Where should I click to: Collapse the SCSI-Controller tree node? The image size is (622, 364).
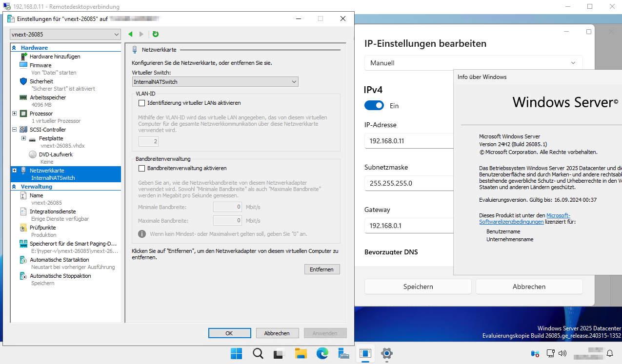(14, 130)
